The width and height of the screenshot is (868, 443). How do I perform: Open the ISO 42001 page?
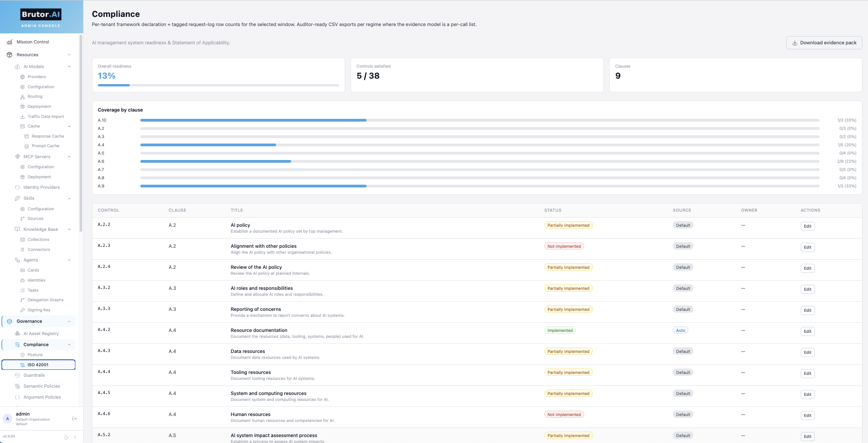tap(38, 365)
